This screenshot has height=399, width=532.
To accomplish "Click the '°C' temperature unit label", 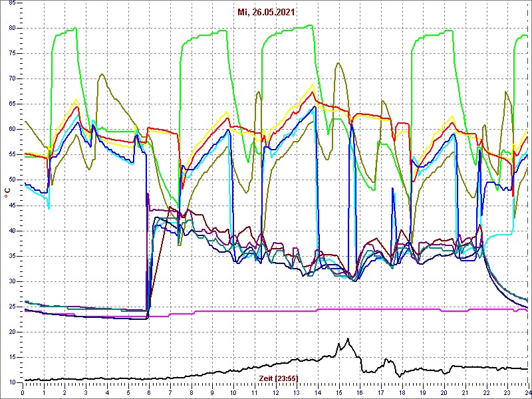I will [x=7, y=194].
